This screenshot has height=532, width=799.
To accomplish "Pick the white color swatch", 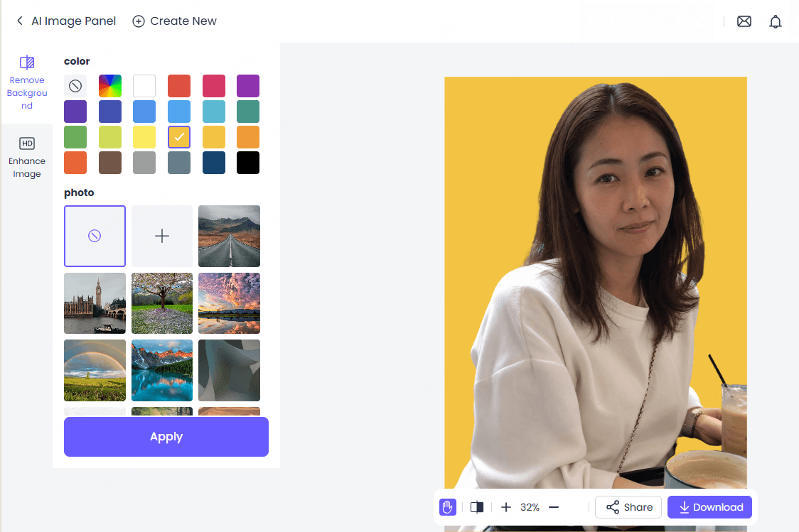I will (144, 86).
